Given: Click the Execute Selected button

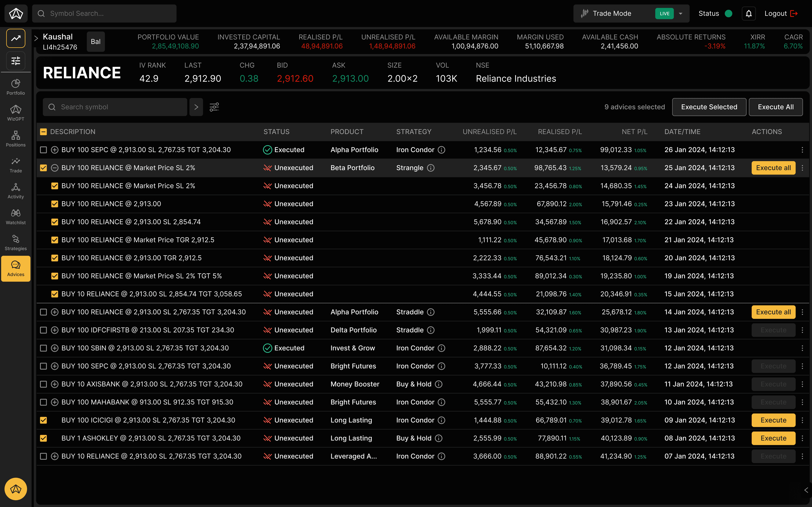Looking at the screenshot, I should click(x=709, y=107).
